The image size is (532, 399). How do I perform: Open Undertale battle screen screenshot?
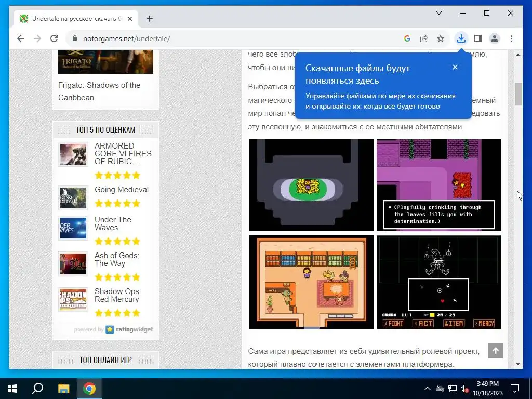pyautogui.click(x=438, y=282)
